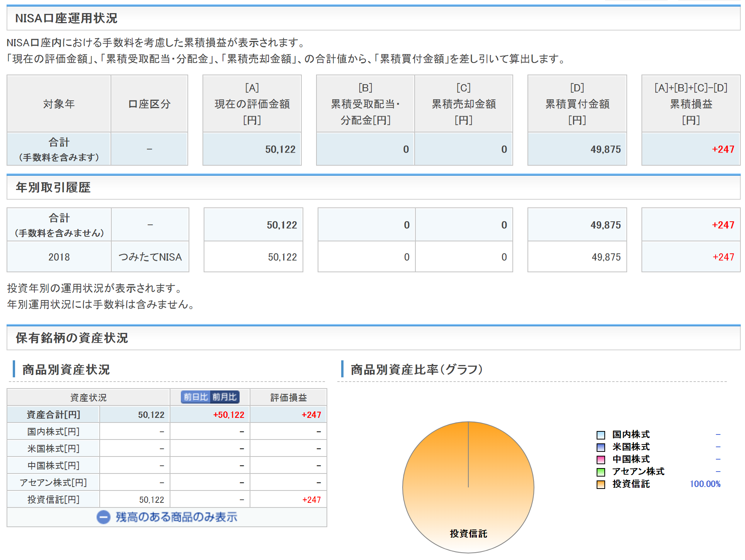Click the 国内株式[円] row label
This screenshot has width=745, height=560.
[x=53, y=431]
